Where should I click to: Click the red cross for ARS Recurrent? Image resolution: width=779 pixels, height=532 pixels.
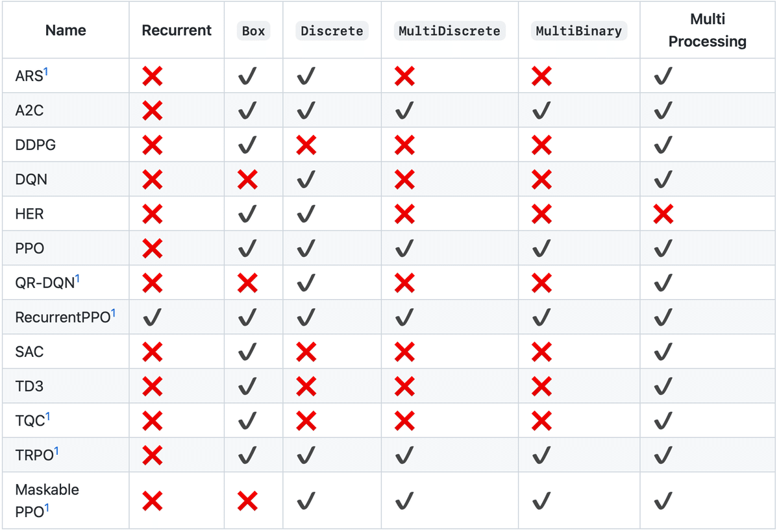click(152, 77)
